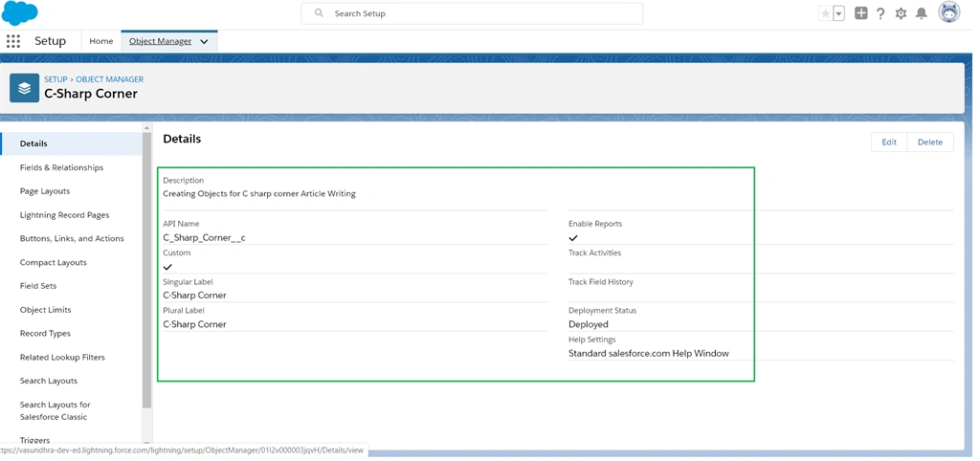Click the Setup app name label

pyautogui.click(x=50, y=41)
